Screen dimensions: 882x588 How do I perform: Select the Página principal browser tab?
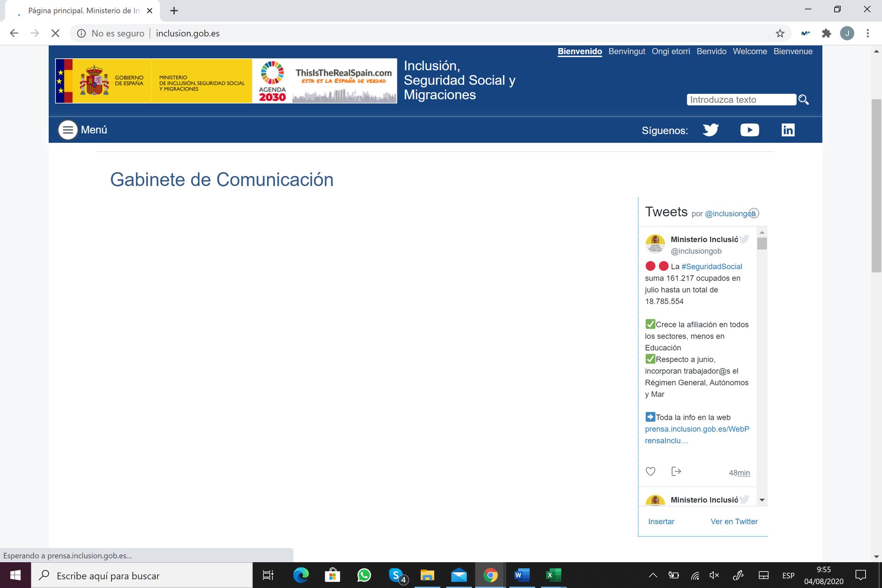[x=83, y=10]
